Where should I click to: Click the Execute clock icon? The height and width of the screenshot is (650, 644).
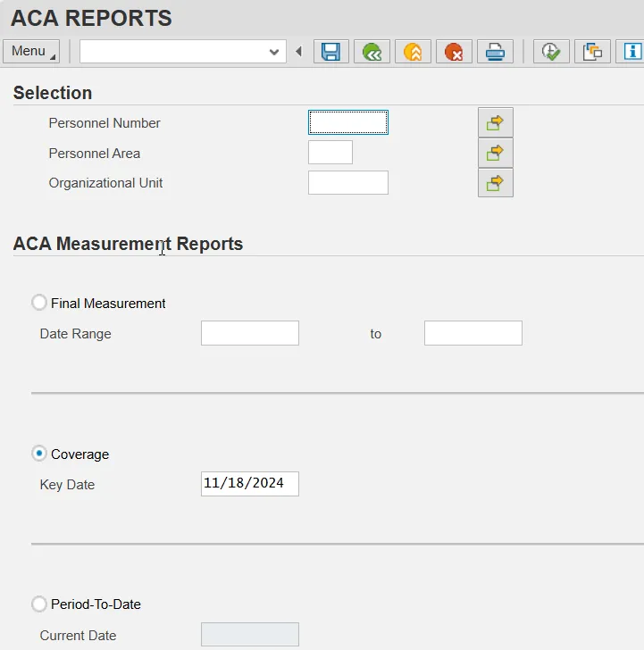[x=551, y=52]
